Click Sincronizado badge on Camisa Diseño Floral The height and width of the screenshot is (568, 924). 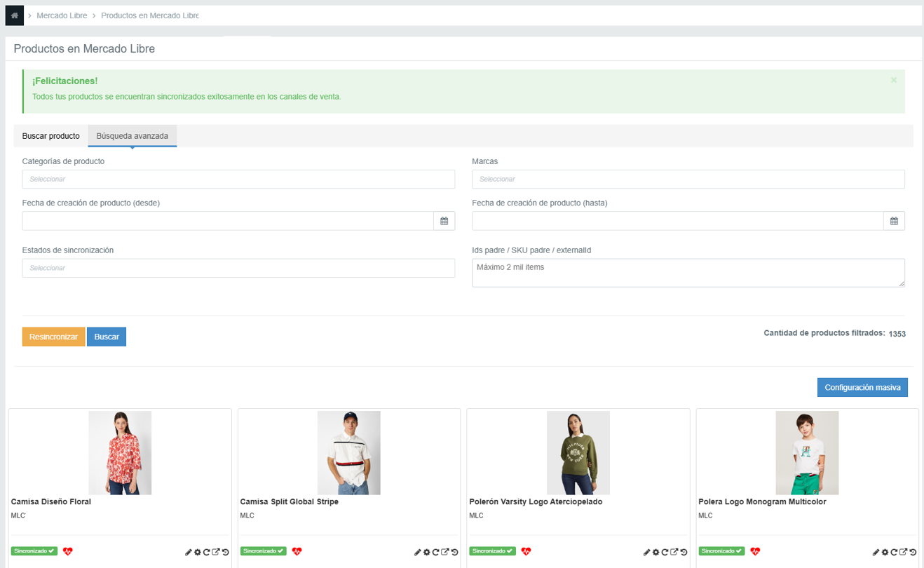(x=34, y=551)
